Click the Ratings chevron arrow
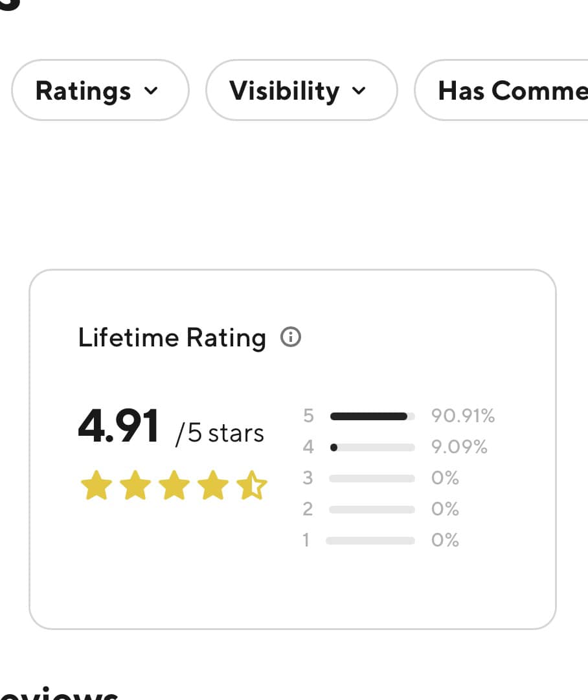This screenshot has height=700, width=588. tap(152, 91)
